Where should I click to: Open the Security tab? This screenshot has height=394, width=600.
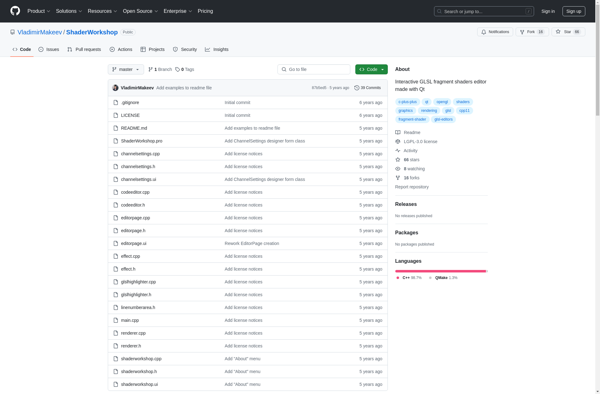click(x=184, y=49)
